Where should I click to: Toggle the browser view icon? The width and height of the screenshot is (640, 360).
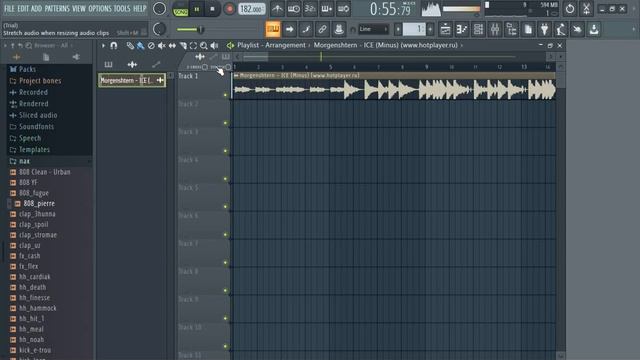(511, 29)
